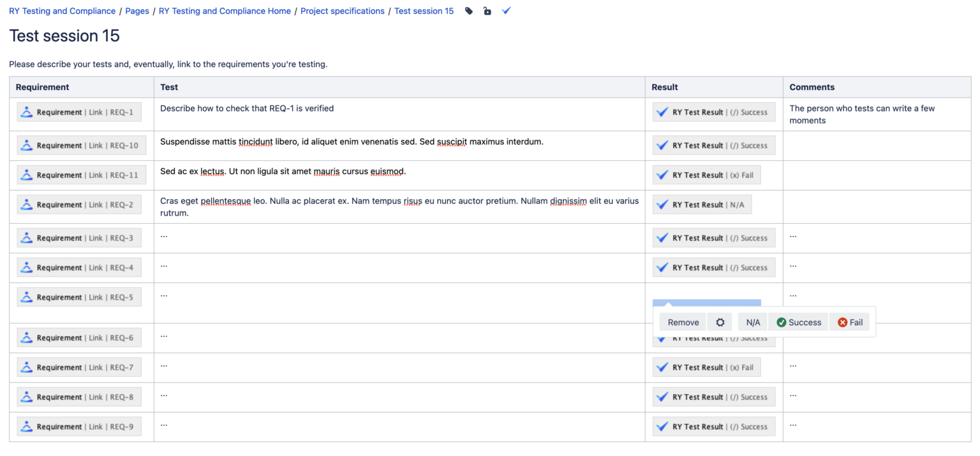Mark the selected test result as Fail
This screenshot has width=980, height=456.
point(850,322)
